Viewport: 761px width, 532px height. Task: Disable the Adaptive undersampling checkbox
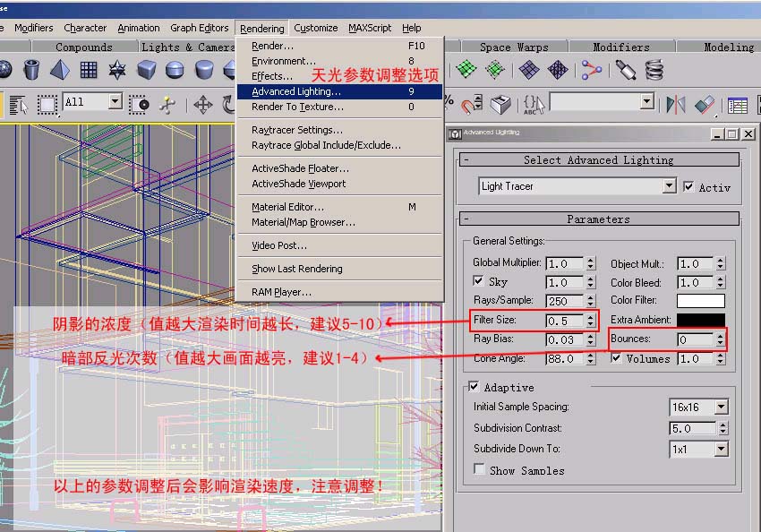474,387
